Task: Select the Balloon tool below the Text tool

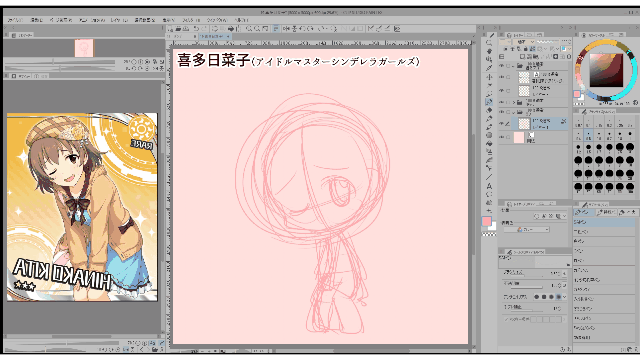Action: (x=489, y=195)
